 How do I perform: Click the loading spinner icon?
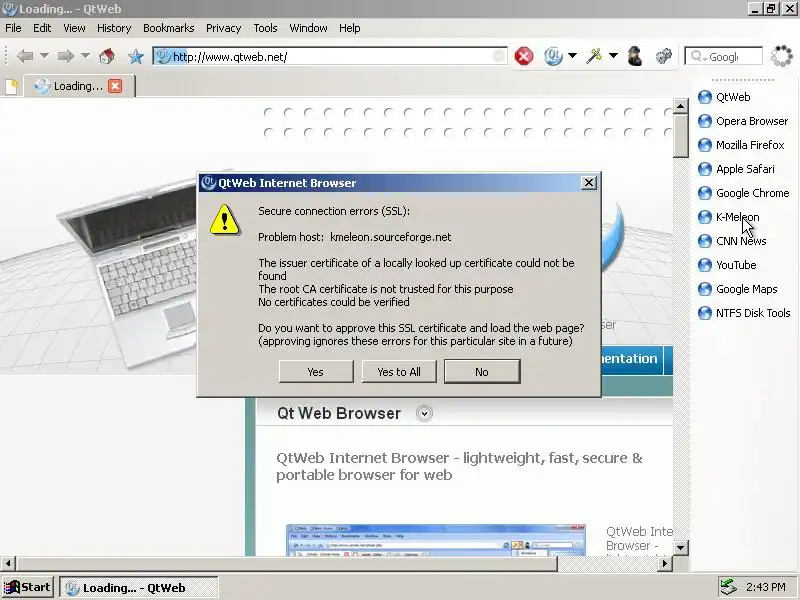782,56
